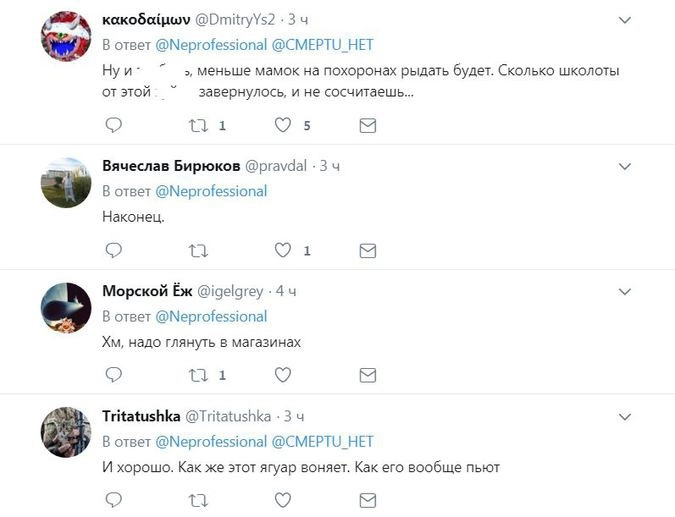Open more options for какодаίμων tweet
The height and width of the screenshot is (517, 675).
(625, 21)
